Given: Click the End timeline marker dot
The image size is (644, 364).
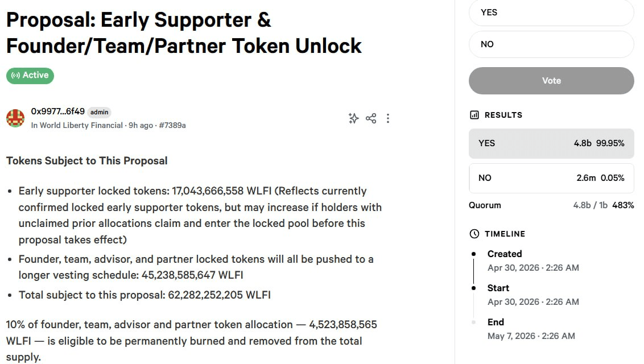Looking at the screenshot, I should [474, 322].
